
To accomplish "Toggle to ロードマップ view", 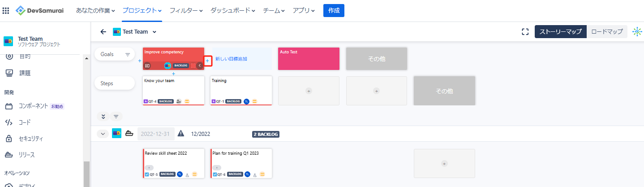I will 607,32.
